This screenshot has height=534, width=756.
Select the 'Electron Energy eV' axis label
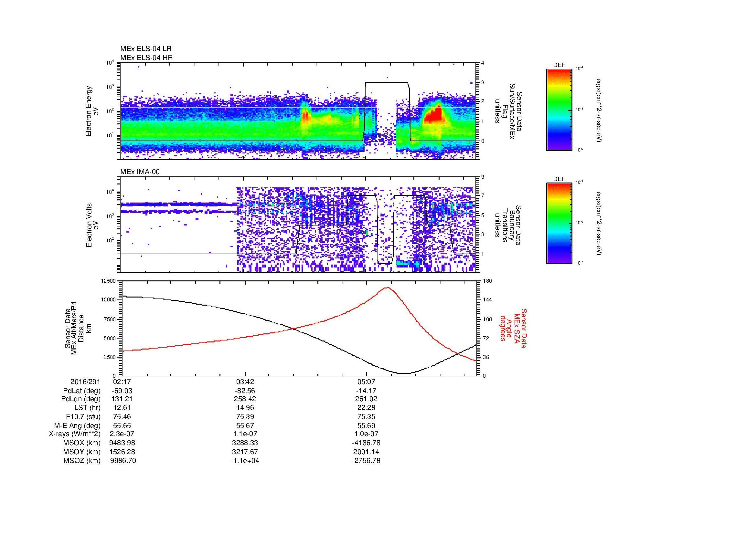92,111
